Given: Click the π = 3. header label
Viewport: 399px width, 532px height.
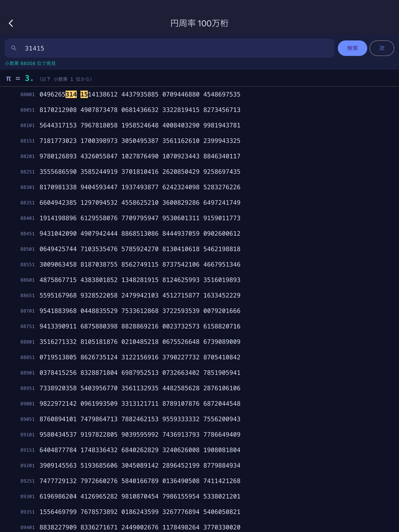Looking at the screenshot, I should pos(20,78).
